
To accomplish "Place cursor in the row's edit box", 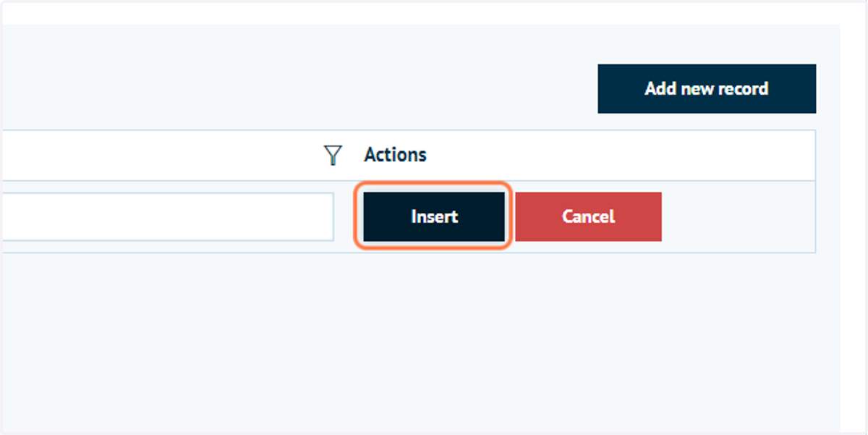I will coord(166,216).
